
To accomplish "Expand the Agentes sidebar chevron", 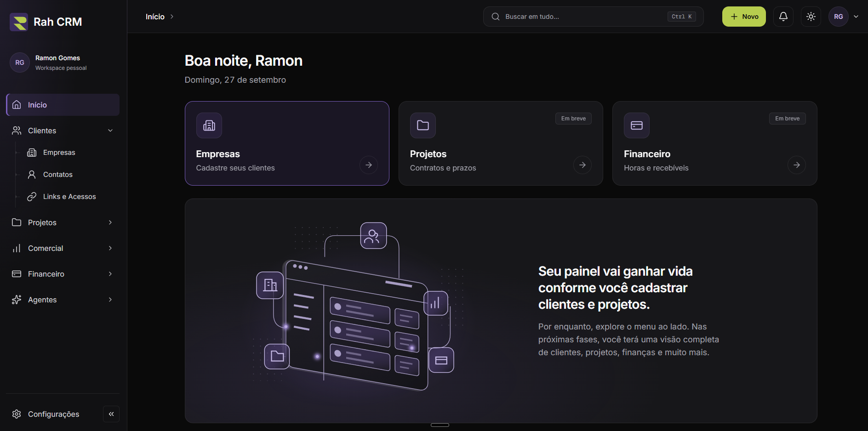I will [110, 300].
